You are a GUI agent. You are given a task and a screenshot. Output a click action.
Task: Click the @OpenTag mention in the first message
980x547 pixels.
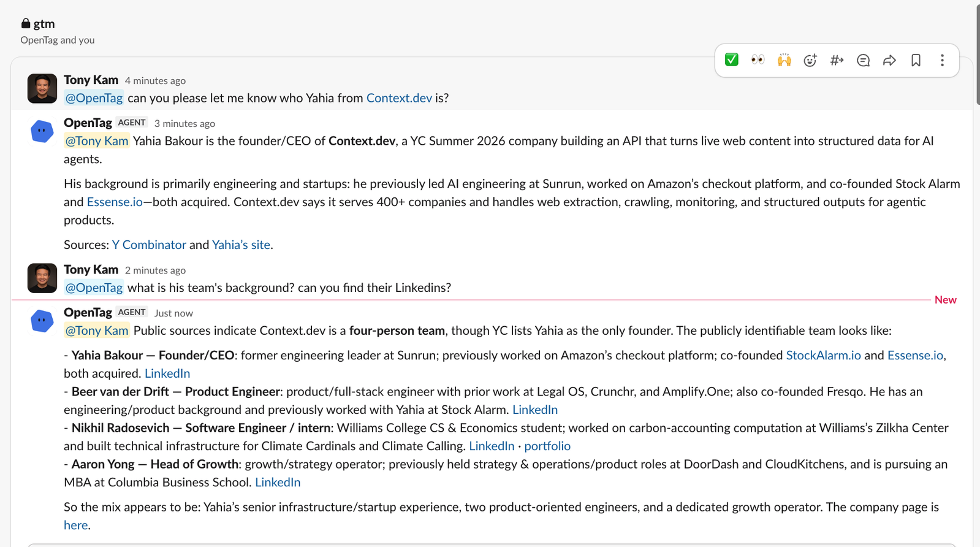pyautogui.click(x=94, y=98)
